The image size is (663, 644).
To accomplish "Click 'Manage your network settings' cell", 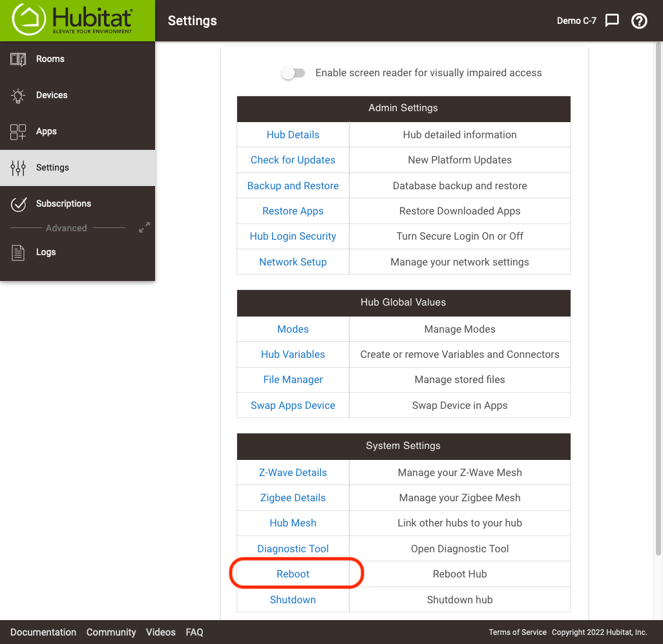I will point(459,262).
